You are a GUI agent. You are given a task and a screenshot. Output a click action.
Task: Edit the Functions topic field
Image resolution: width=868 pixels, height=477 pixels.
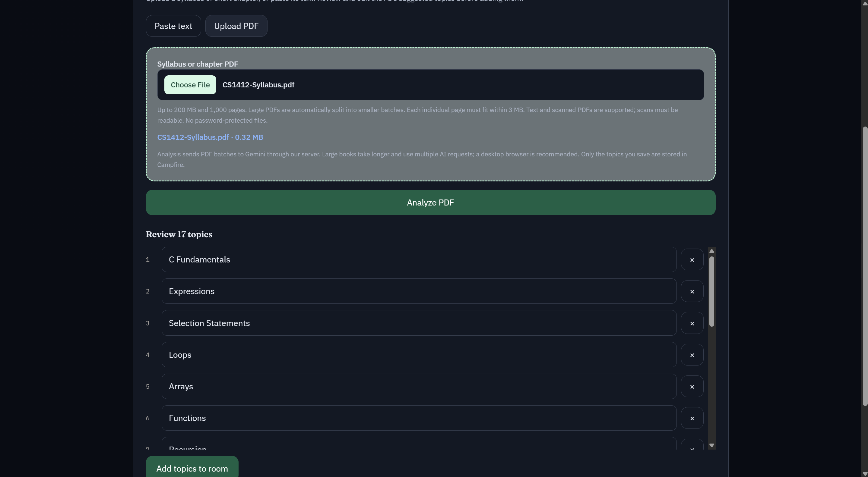pyautogui.click(x=419, y=418)
